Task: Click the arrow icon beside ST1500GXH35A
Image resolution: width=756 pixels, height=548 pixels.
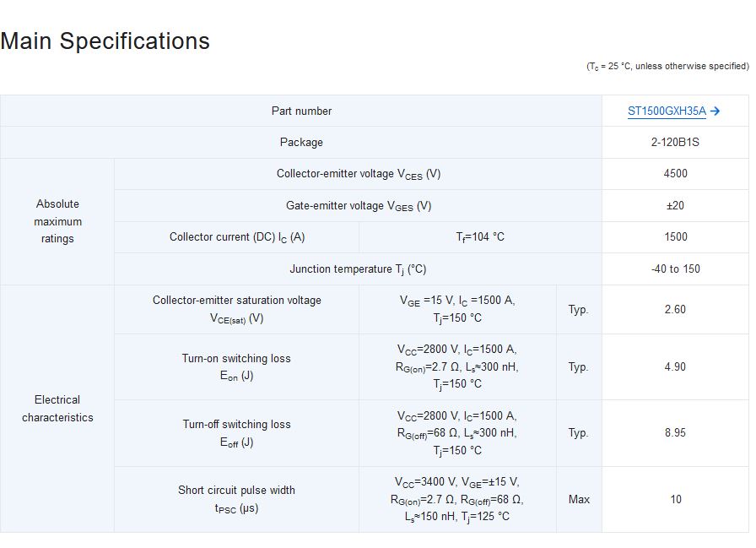Action: [715, 111]
